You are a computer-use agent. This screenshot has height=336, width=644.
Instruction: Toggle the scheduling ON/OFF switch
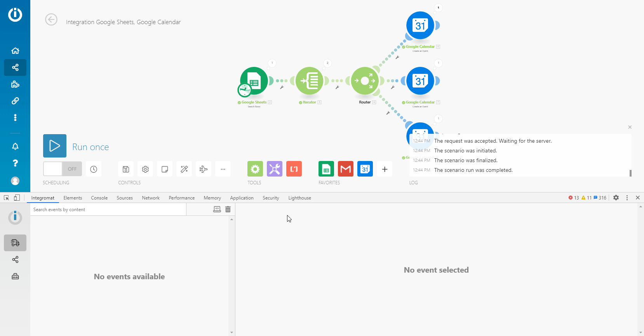pos(62,169)
